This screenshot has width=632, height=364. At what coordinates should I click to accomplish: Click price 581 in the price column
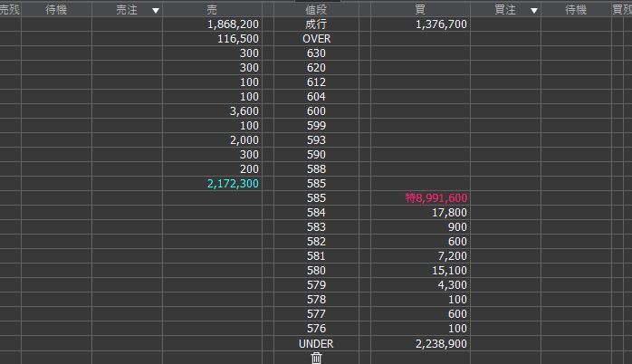[x=316, y=256]
